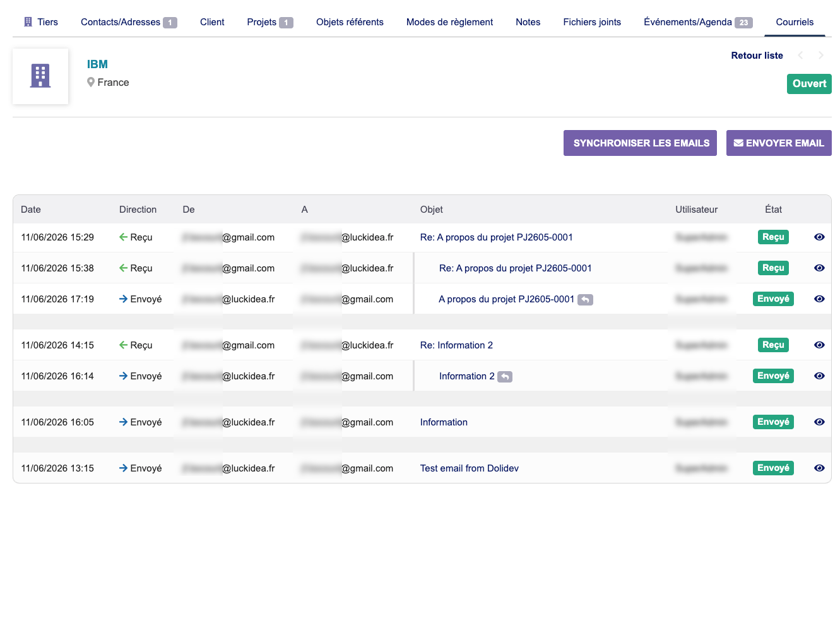
Task: Open the Information 2 sent email
Action: click(467, 376)
